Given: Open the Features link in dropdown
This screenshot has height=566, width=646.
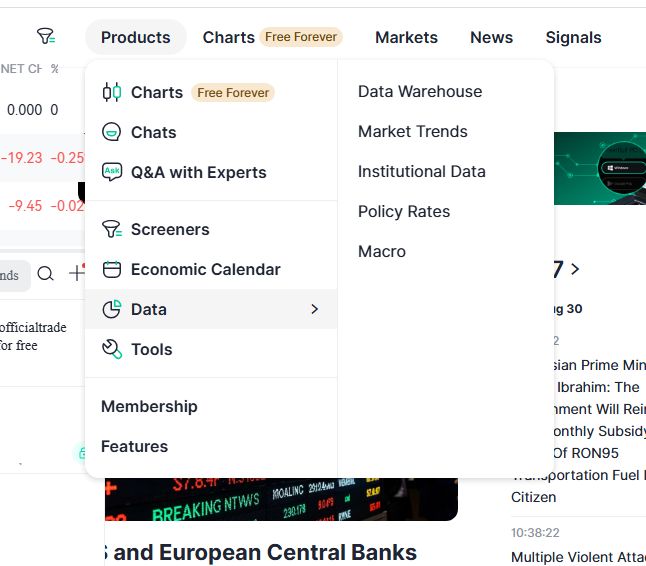Looking at the screenshot, I should [x=134, y=447].
